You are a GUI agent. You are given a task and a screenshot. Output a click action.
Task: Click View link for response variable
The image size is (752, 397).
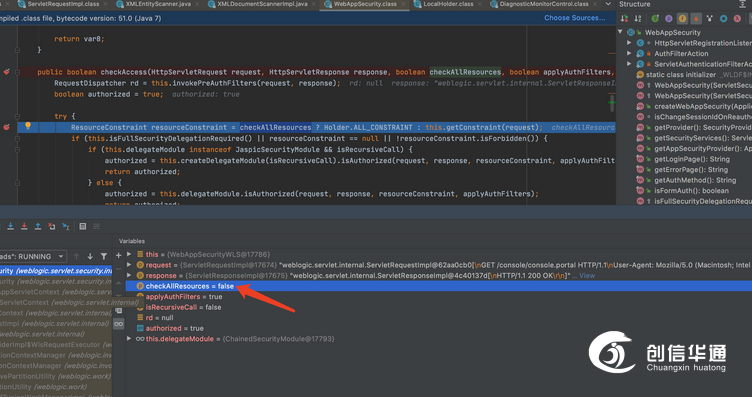coord(587,276)
